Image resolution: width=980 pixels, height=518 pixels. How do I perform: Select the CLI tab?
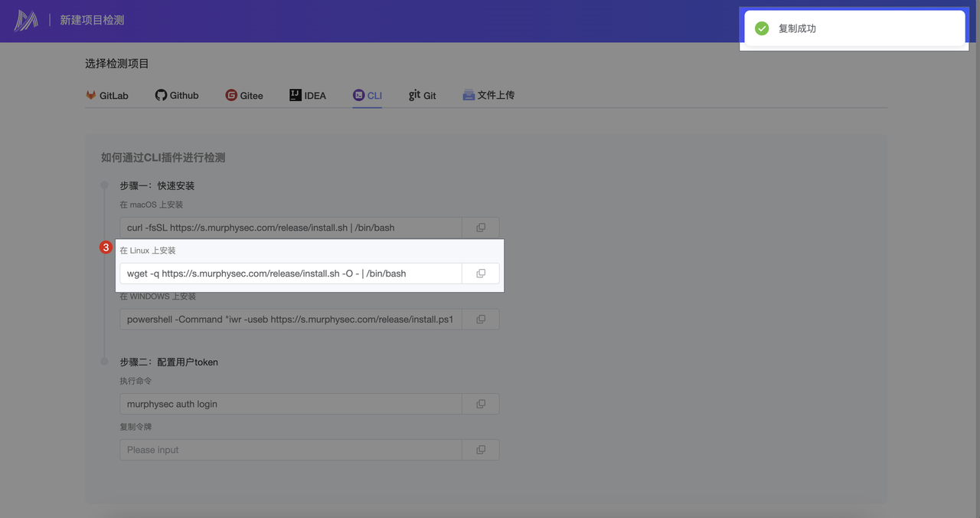[x=367, y=96]
